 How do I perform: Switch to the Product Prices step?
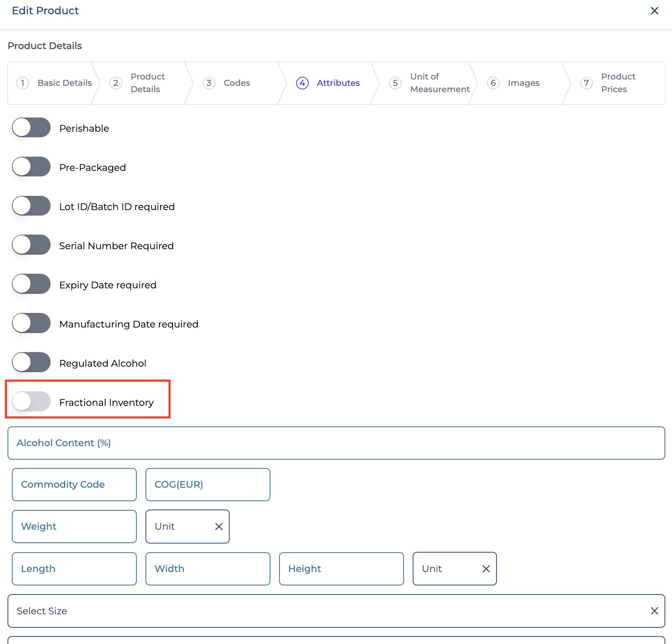[x=618, y=83]
